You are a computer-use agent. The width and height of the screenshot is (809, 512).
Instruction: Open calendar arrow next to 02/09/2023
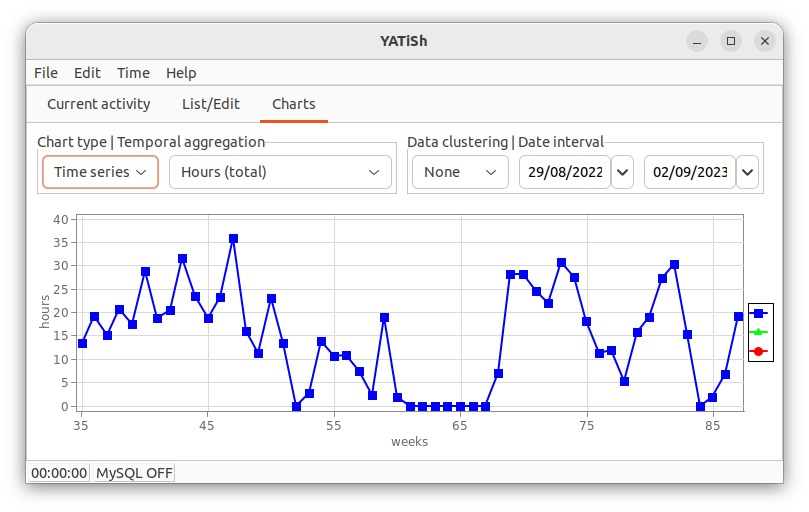click(748, 172)
